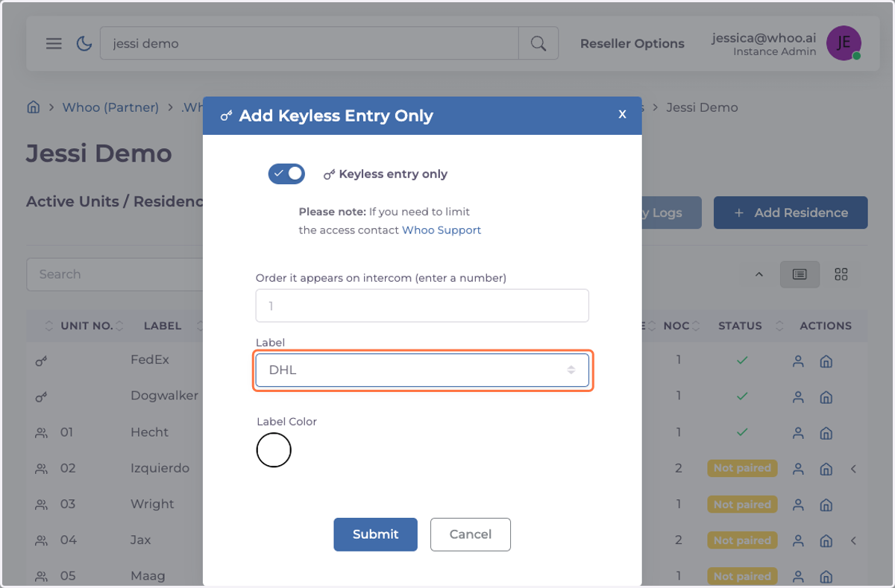The width and height of the screenshot is (895, 588).
Task: Open Reseller Options
Action: [632, 44]
